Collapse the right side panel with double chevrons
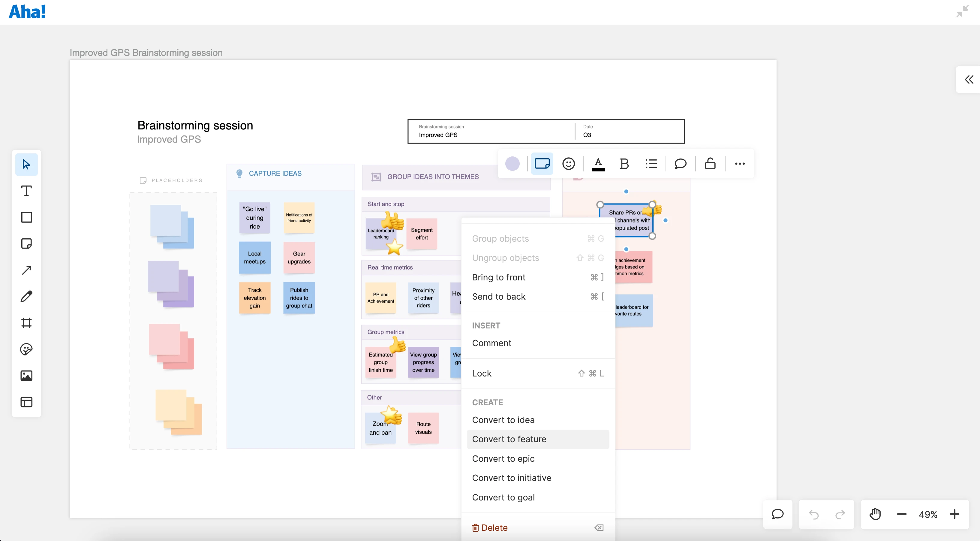 pos(969,79)
